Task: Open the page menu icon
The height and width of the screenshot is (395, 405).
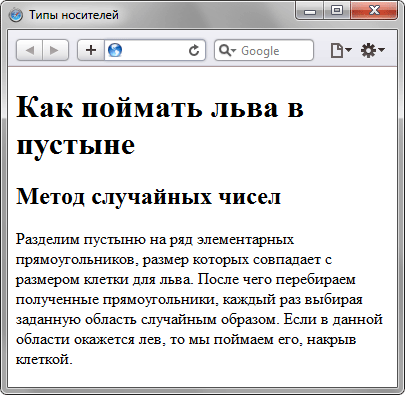Action: pos(341,50)
